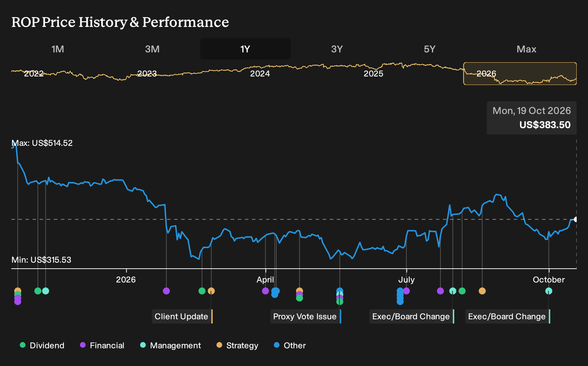This screenshot has width=588, height=366.
Task: Click the highlighted 2026 range selector in overview
Action: click(520, 74)
